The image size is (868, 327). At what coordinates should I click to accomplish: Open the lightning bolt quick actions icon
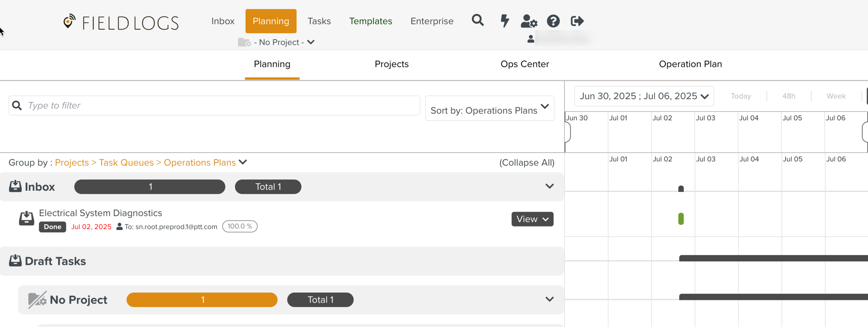(504, 21)
